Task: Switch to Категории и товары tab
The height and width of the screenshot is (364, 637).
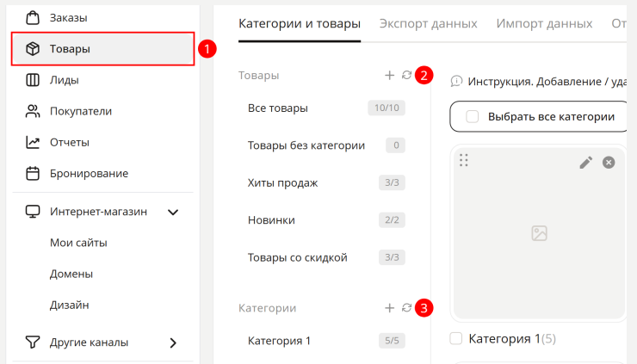Action: 300,23
